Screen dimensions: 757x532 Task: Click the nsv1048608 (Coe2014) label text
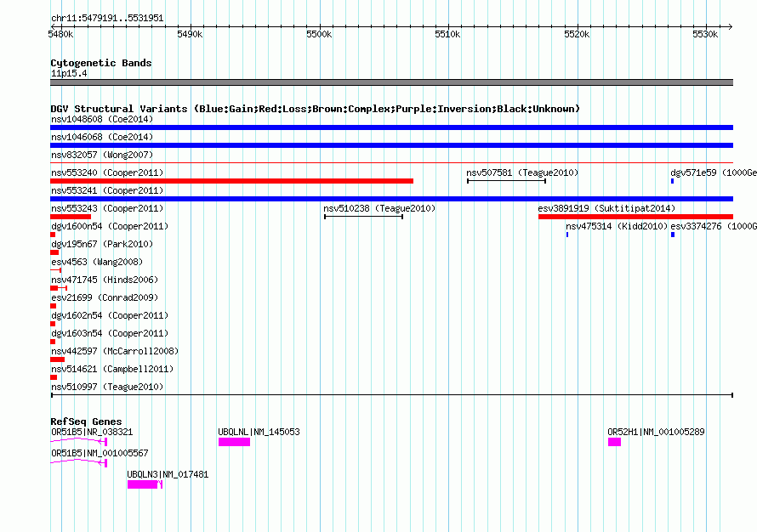coord(102,119)
